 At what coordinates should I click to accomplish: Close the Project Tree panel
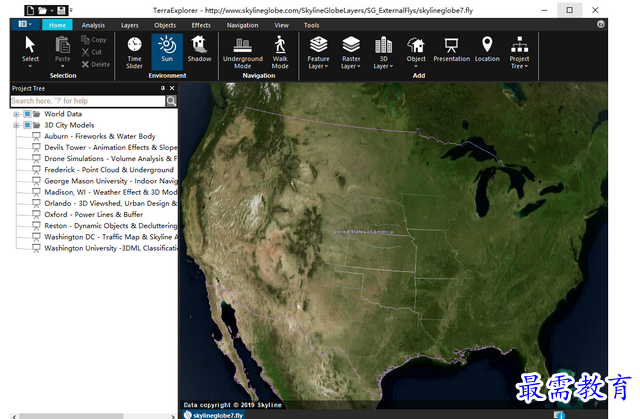point(172,88)
